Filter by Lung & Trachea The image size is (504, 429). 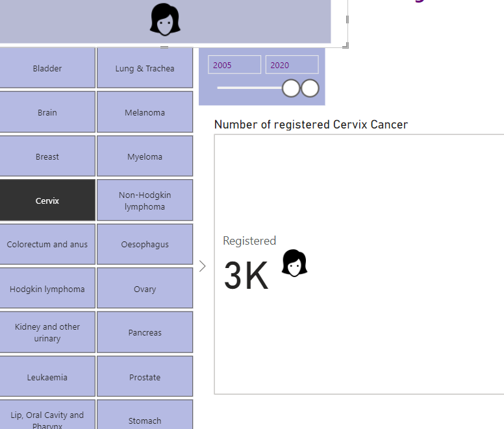[145, 68]
